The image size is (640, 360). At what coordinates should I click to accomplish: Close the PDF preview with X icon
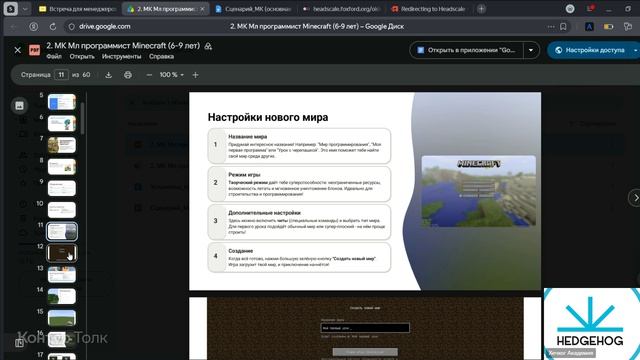(x=18, y=50)
